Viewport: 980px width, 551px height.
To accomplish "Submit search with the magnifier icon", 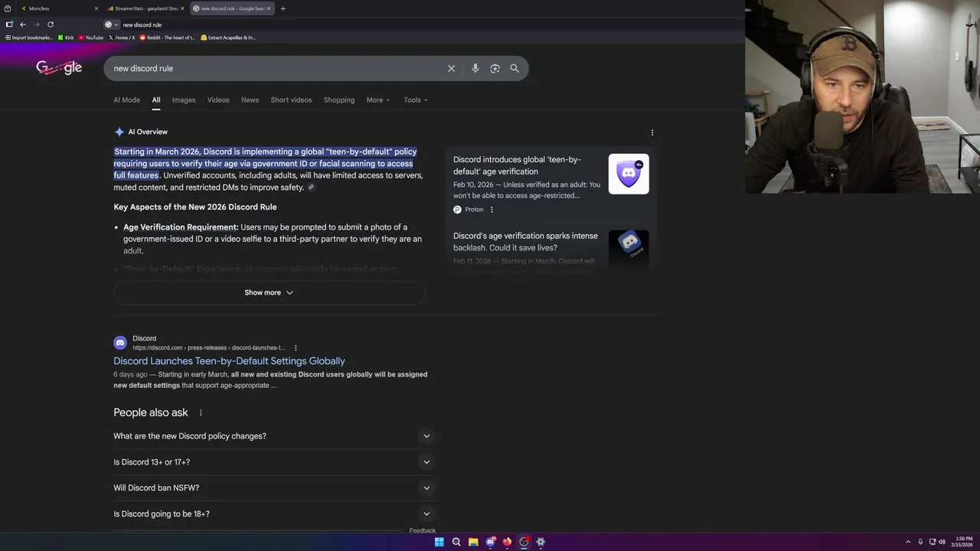I will coord(514,68).
